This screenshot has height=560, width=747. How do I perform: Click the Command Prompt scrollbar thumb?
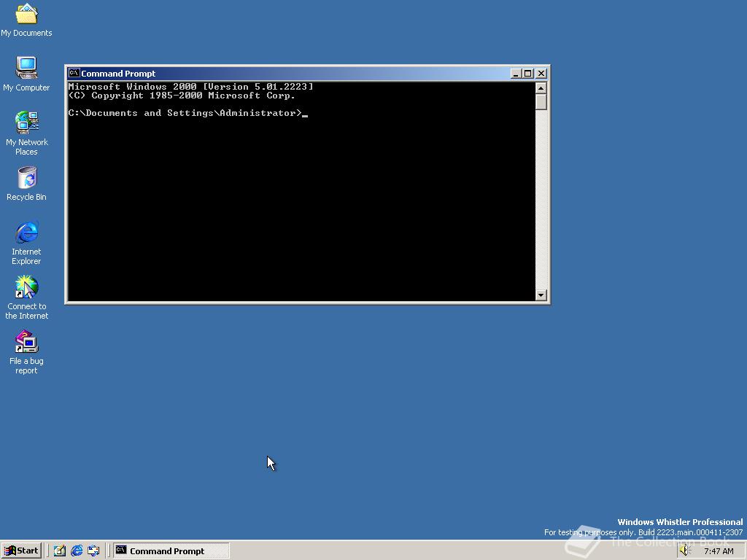541,102
